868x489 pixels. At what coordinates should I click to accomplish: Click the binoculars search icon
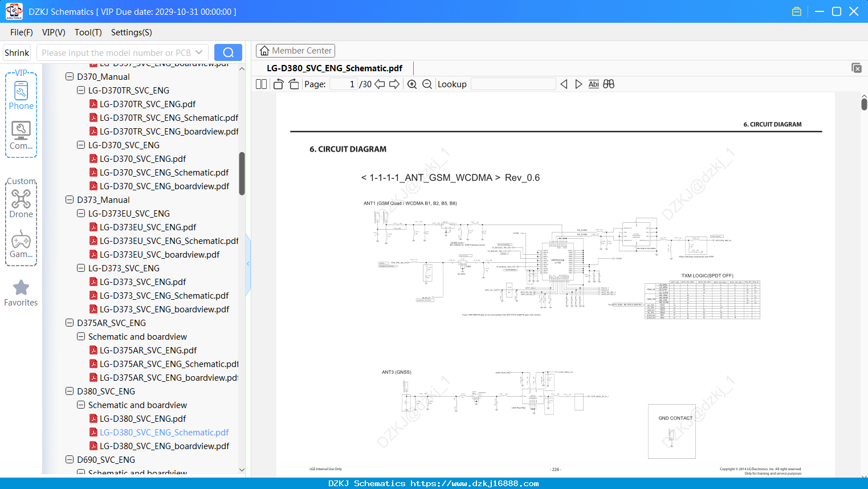pos(609,84)
